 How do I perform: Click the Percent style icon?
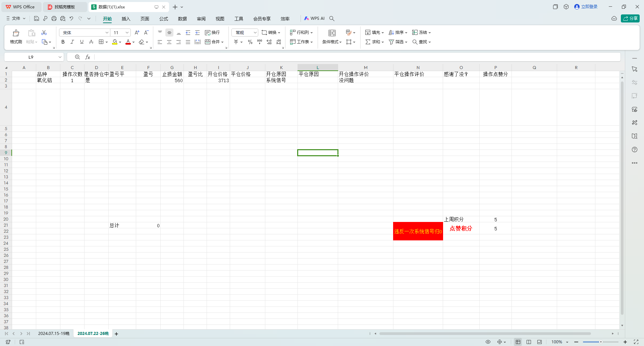[250, 42]
